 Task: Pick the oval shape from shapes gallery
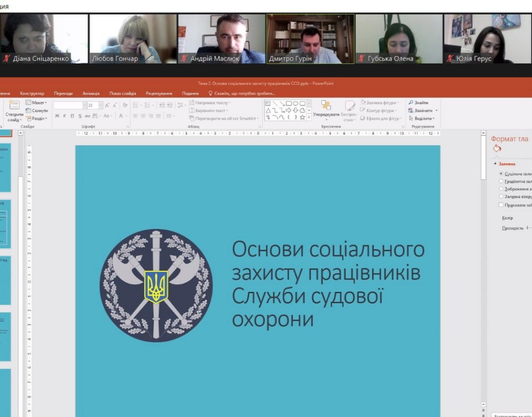click(296, 103)
